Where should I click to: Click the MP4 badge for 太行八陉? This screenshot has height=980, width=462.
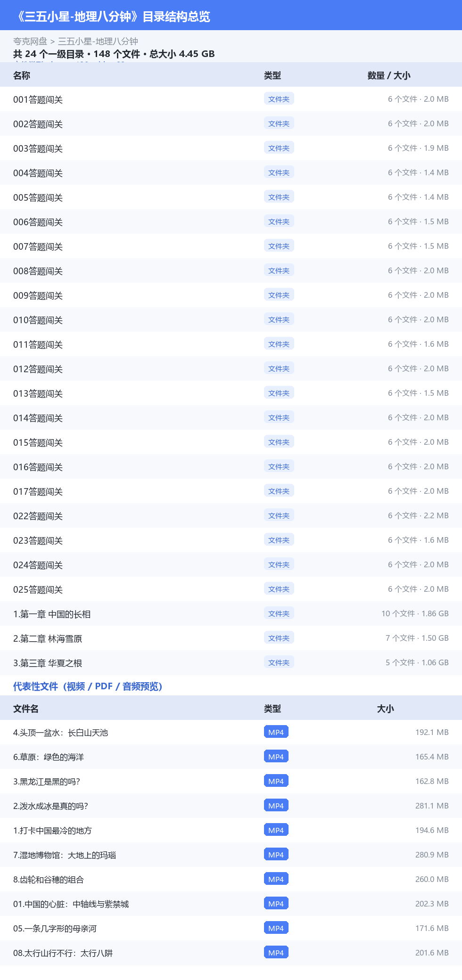(276, 953)
